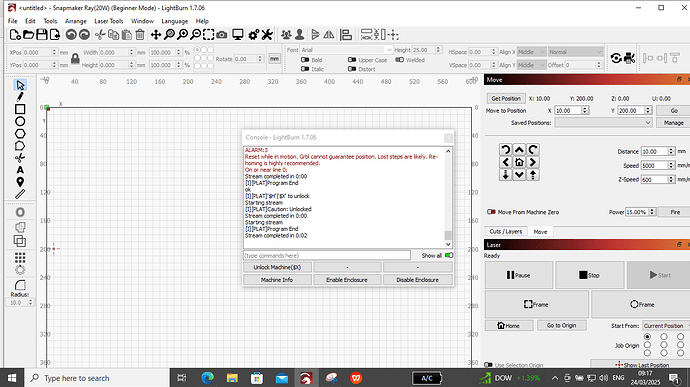Click the console command input field
Viewport: 690px width, 387px height.
[x=327, y=255]
